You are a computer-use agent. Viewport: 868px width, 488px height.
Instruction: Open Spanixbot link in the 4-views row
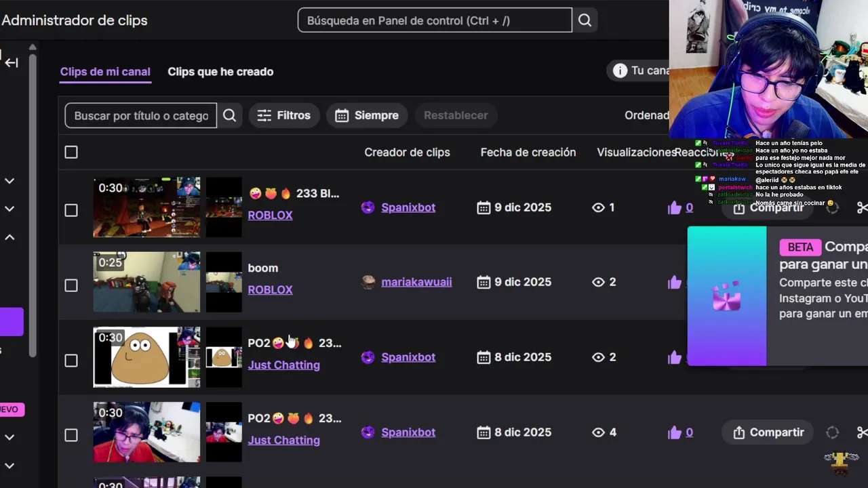click(408, 432)
